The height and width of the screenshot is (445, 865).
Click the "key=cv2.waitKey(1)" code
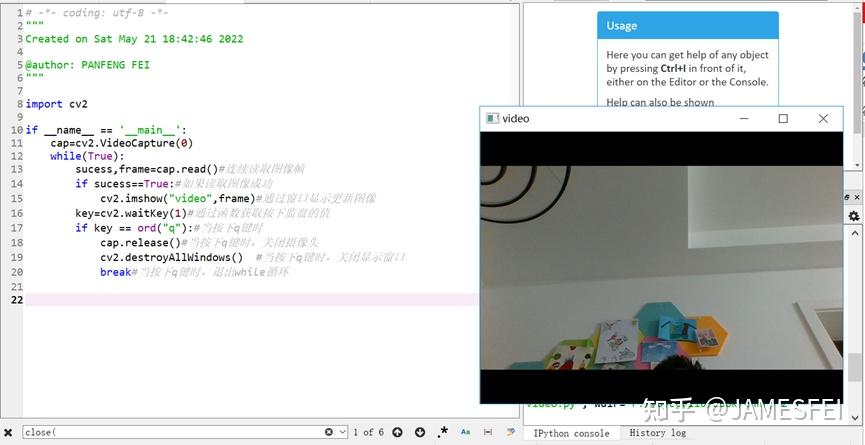tap(131, 213)
